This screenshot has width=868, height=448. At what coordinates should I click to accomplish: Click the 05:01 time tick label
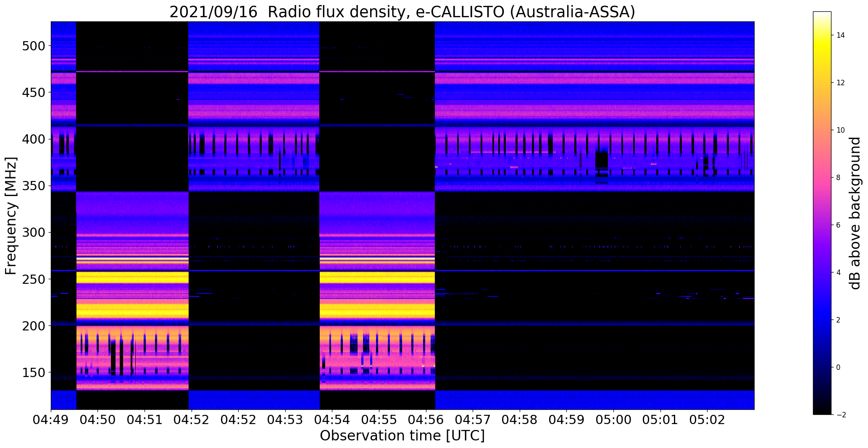[x=660, y=419]
